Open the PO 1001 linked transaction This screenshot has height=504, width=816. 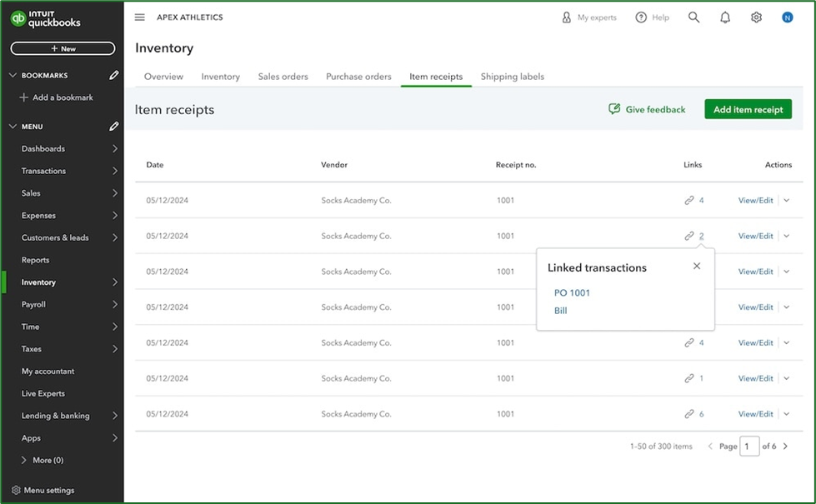(x=572, y=293)
